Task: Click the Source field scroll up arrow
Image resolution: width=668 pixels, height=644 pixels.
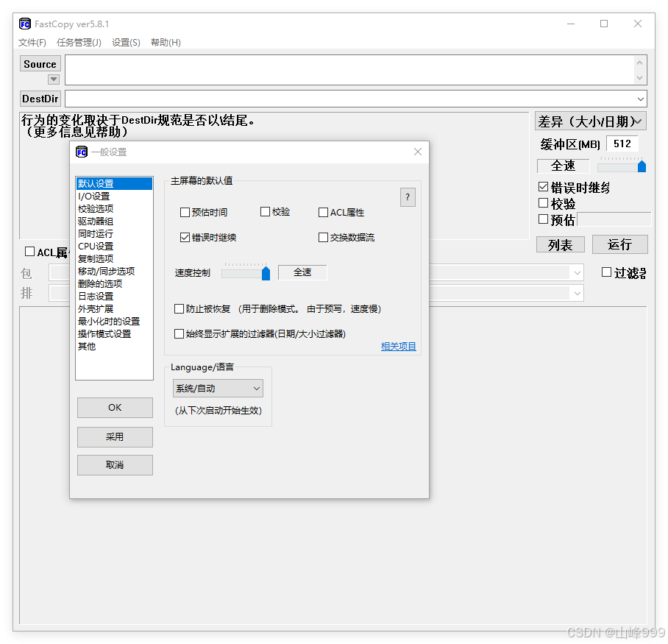Action: [x=639, y=63]
